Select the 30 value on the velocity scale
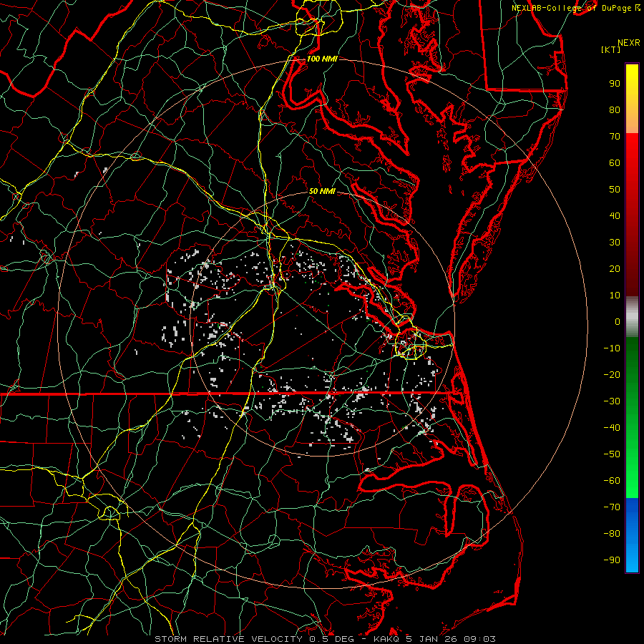Viewport: 644px width, 644px height. coord(615,243)
